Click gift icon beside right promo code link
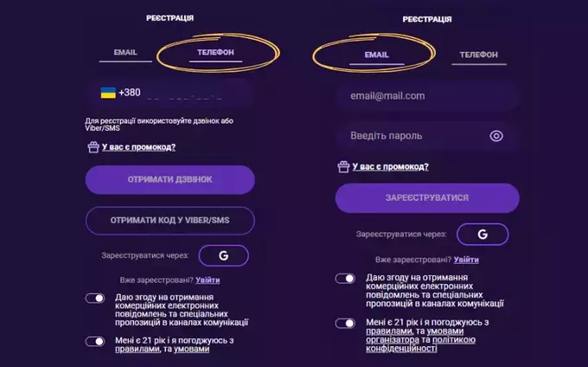This screenshot has width=588, height=367. 343,167
